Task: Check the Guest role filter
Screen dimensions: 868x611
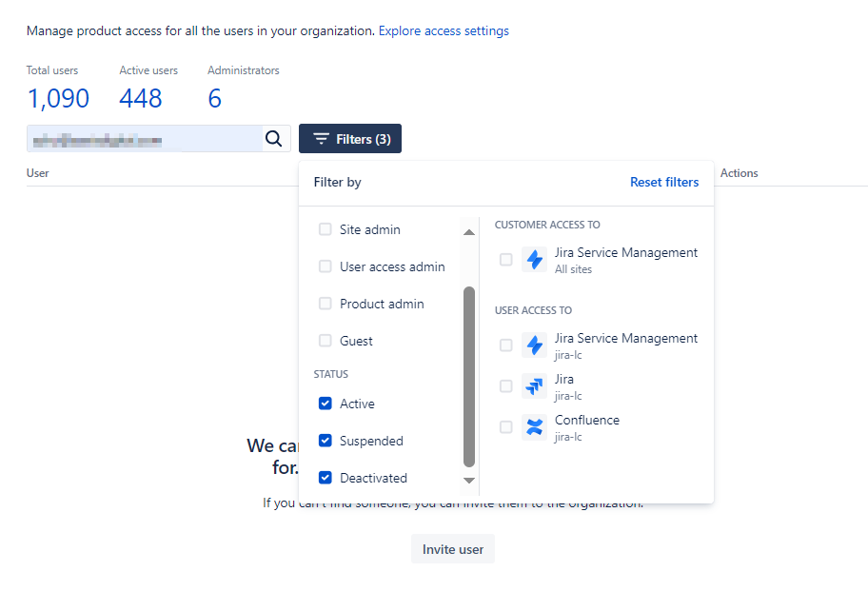Action: 325,340
